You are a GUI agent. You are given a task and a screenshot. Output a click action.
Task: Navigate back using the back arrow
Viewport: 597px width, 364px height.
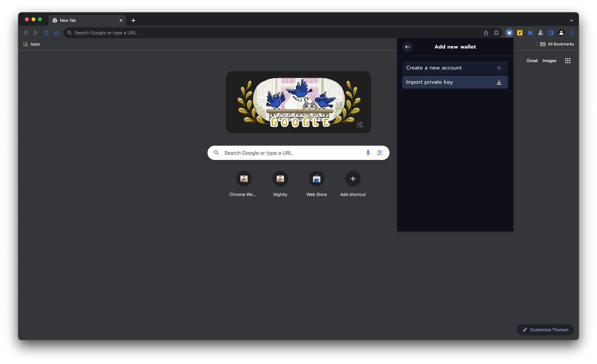coord(25,33)
